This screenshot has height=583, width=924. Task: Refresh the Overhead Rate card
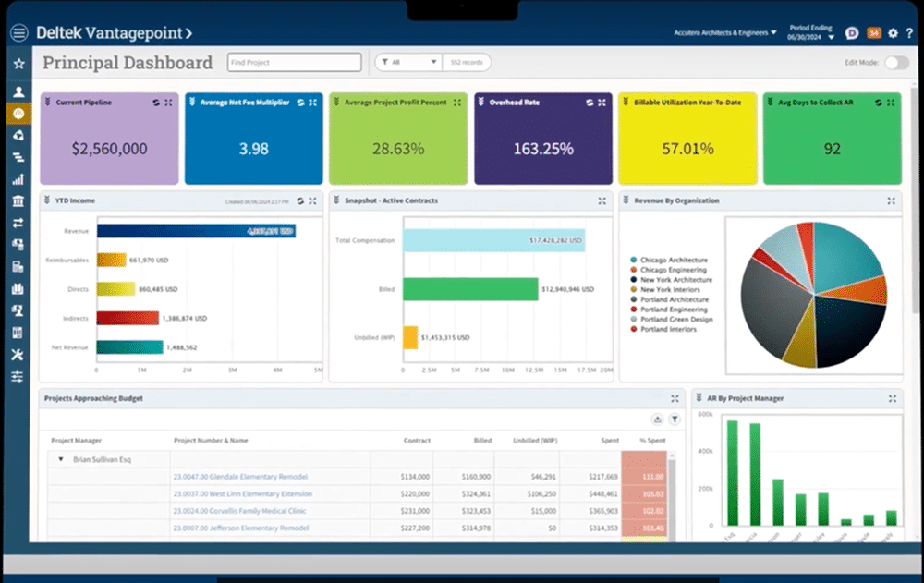[x=590, y=103]
